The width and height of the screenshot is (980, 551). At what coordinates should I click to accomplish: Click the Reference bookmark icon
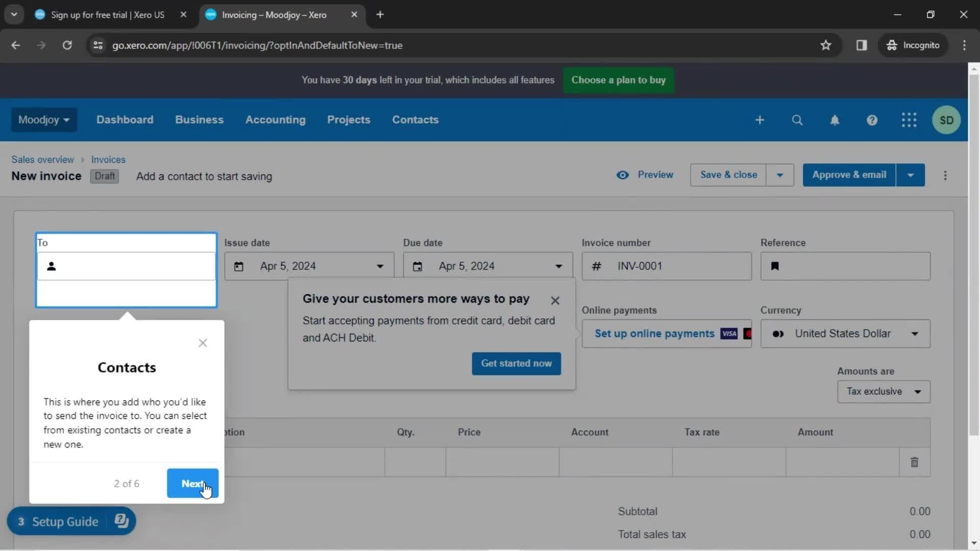coord(775,266)
